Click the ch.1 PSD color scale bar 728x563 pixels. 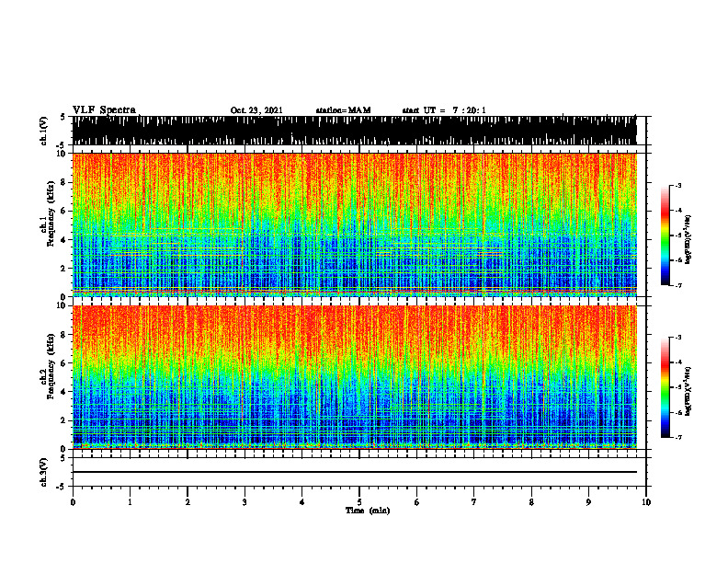[x=665, y=236]
